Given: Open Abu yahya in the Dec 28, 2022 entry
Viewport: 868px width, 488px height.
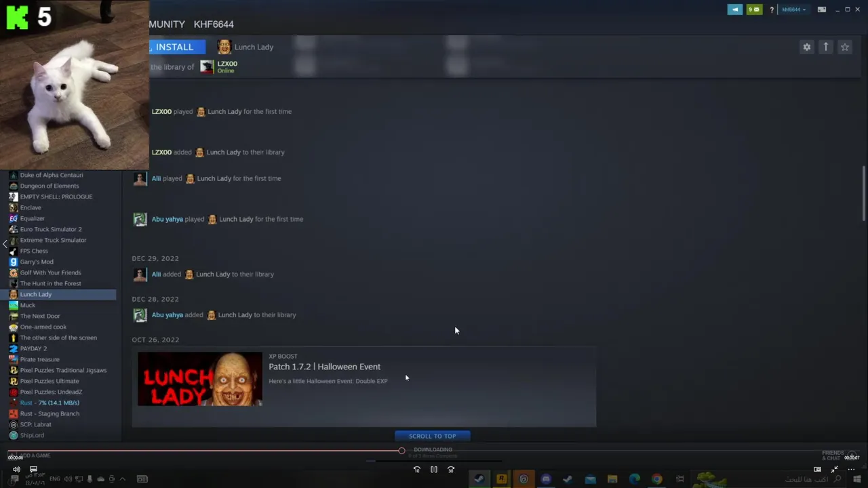Looking at the screenshot, I should tap(167, 315).
